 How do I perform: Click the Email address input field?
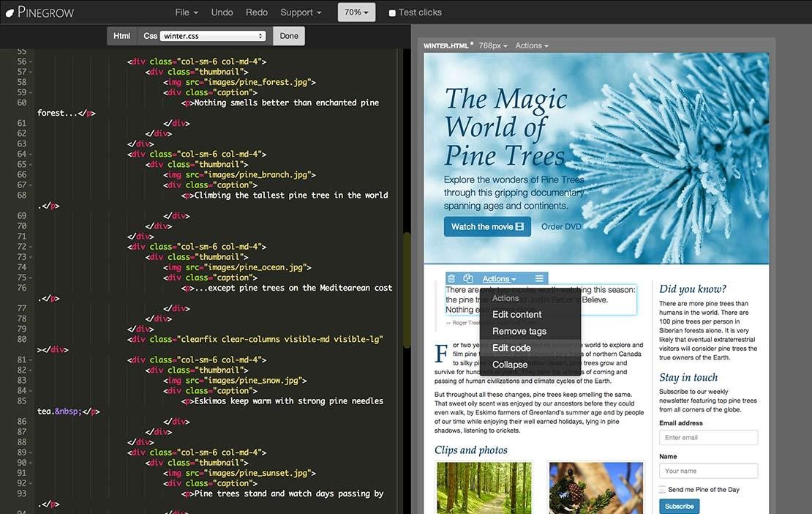click(x=707, y=437)
